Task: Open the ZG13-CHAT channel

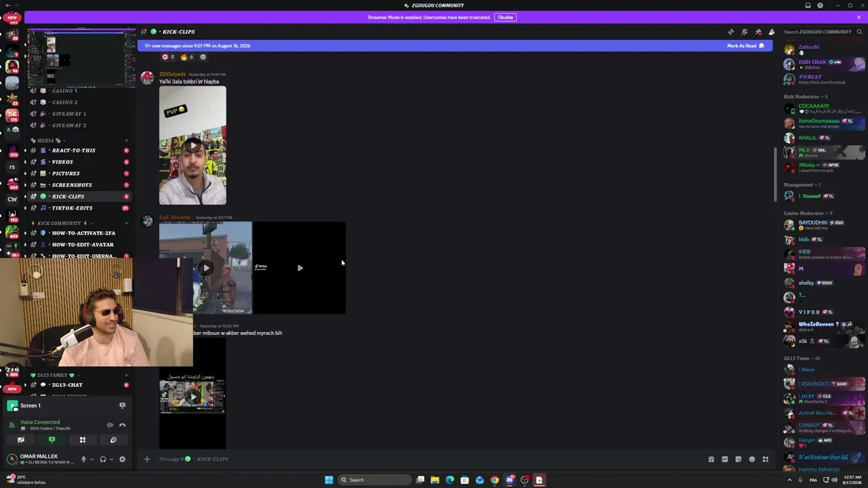Action: [79, 385]
